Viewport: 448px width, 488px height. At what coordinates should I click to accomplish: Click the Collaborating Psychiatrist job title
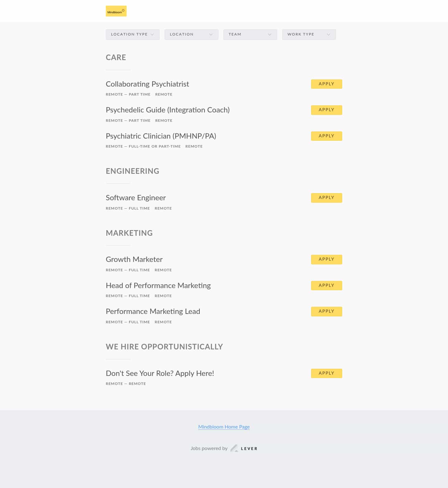(x=147, y=84)
